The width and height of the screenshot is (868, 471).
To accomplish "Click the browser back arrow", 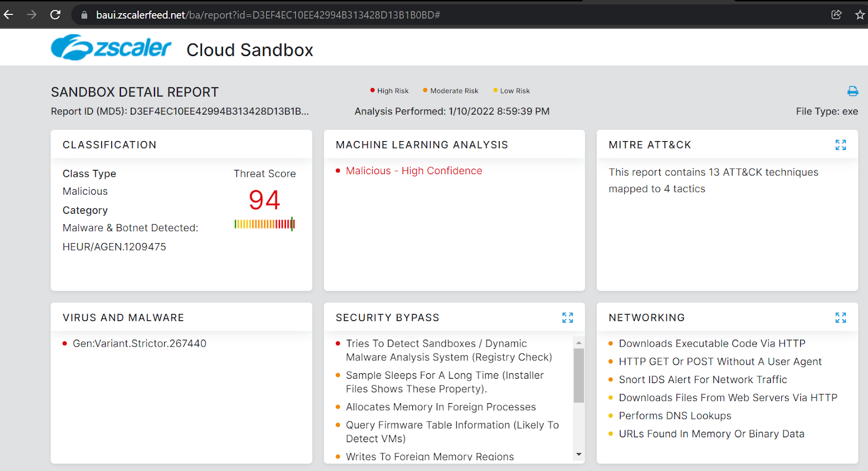I will (x=9, y=15).
